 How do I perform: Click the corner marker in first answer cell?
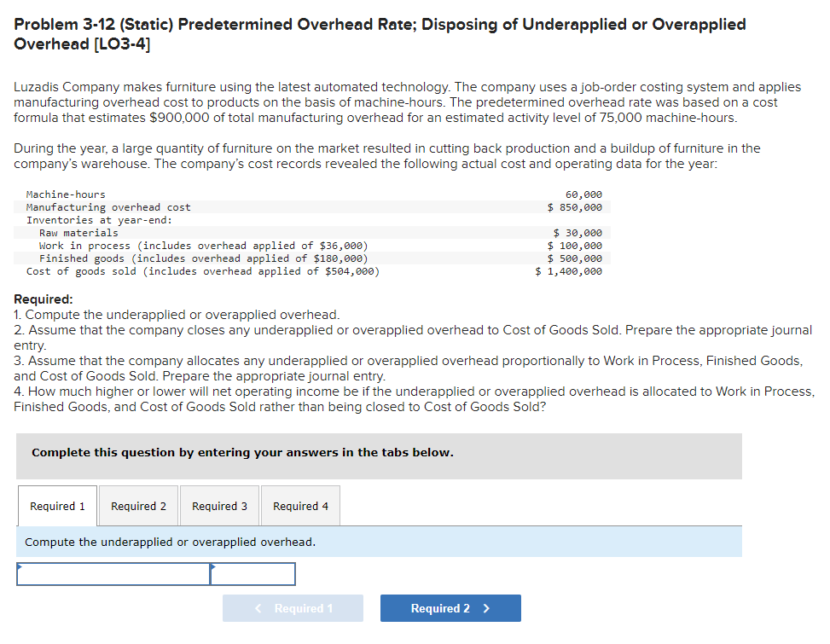(20, 566)
